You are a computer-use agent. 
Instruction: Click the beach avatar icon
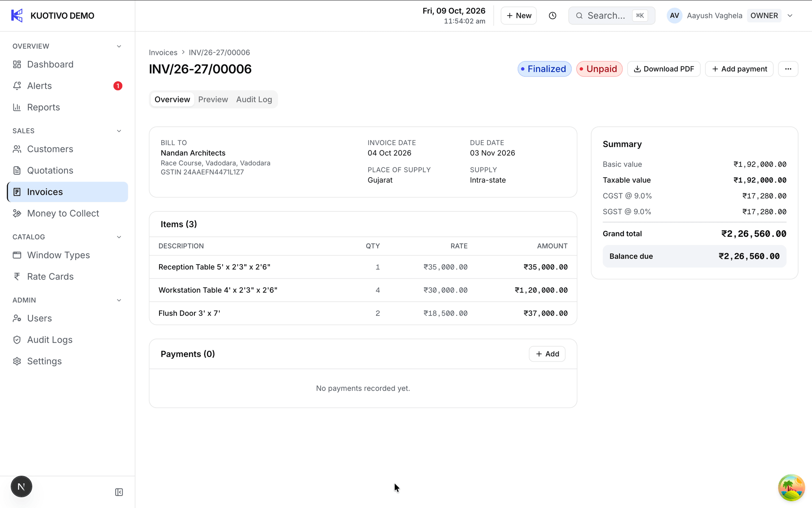click(791, 488)
